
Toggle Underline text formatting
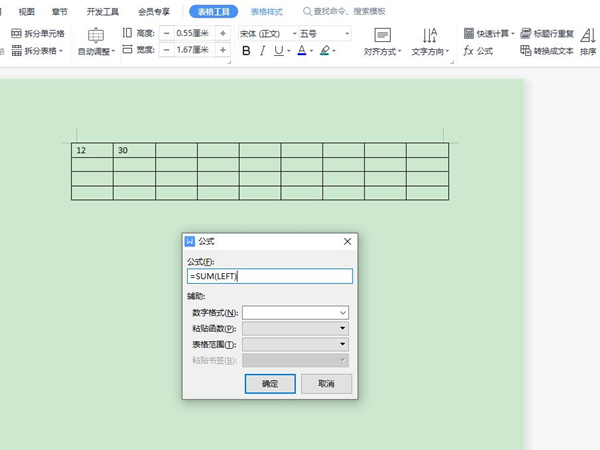tap(280, 50)
